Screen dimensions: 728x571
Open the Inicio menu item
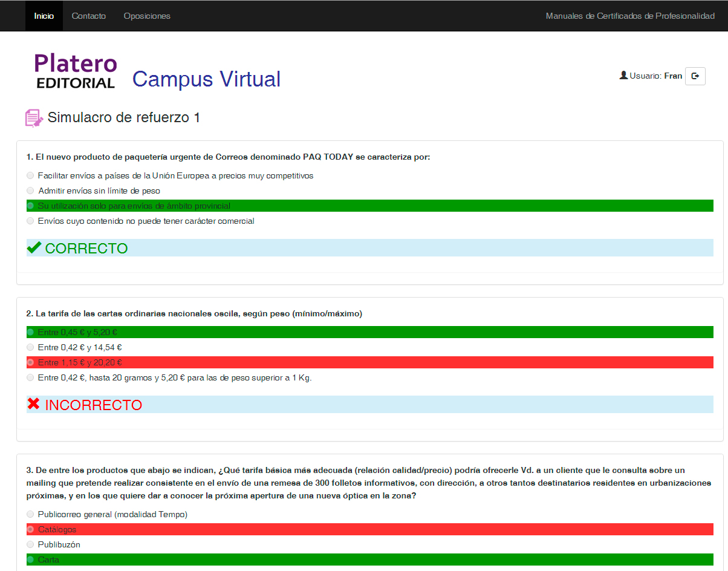(44, 16)
